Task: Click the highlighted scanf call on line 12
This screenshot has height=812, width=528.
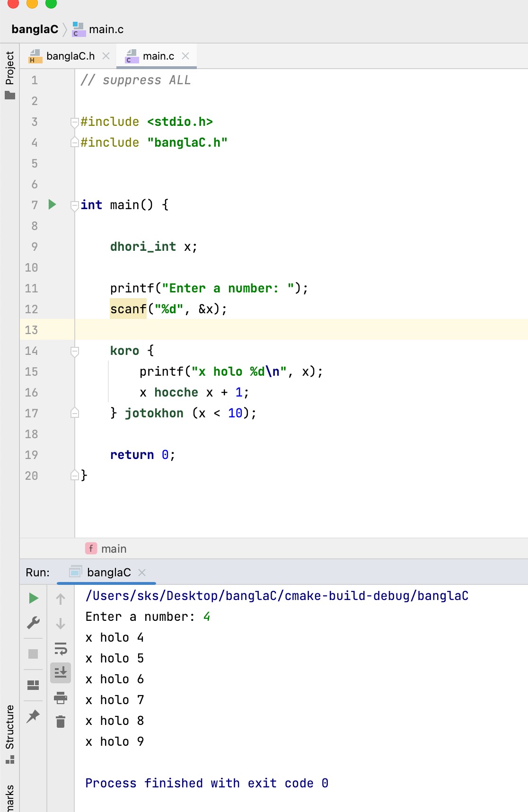Action: (x=128, y=309)
